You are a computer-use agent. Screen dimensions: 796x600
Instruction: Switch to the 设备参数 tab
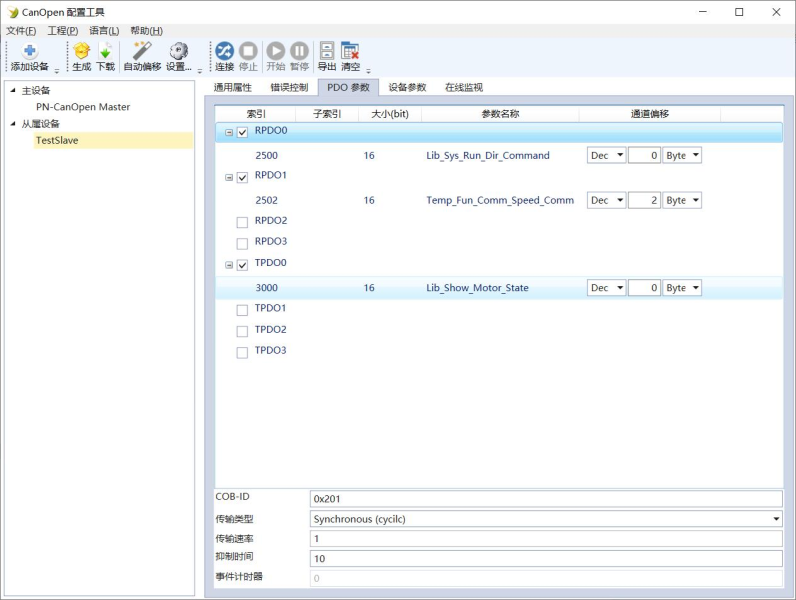point(407,88)
